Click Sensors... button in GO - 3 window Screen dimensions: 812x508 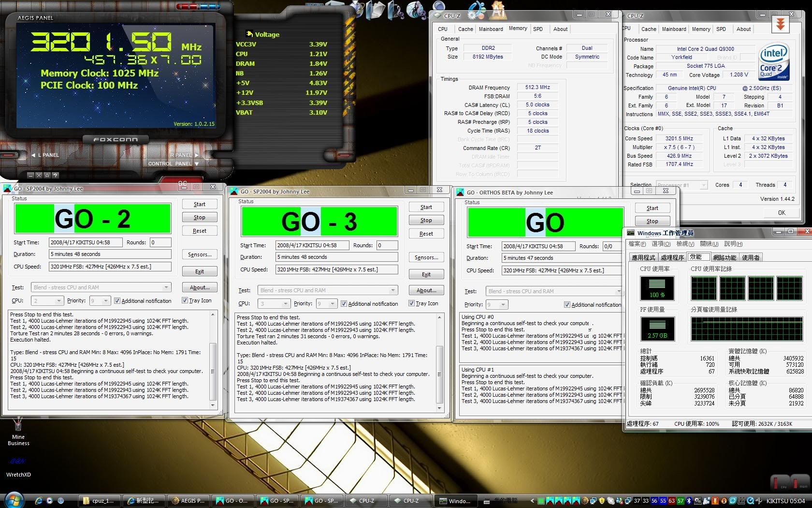coord(426,257)
